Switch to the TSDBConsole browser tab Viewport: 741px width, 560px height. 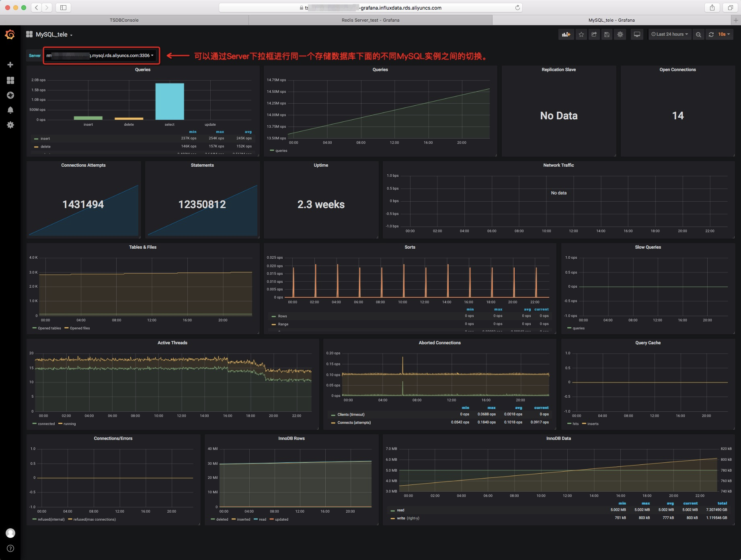coord(124,20)
